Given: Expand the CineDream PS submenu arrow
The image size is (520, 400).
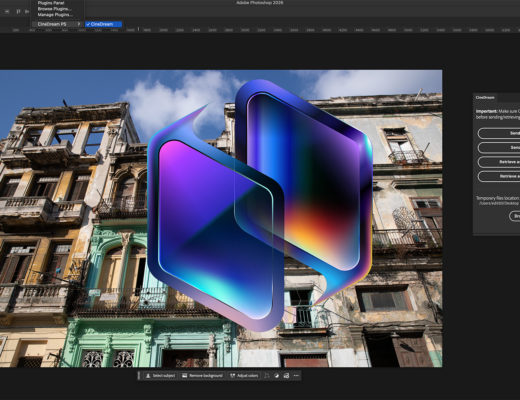Looking at the screenshot, I should click(x=79, y=24).
